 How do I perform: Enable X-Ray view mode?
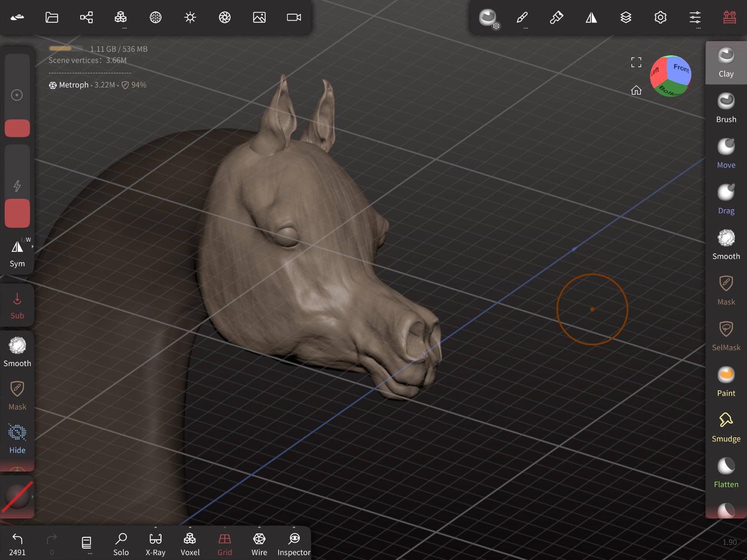coord(155,544)
